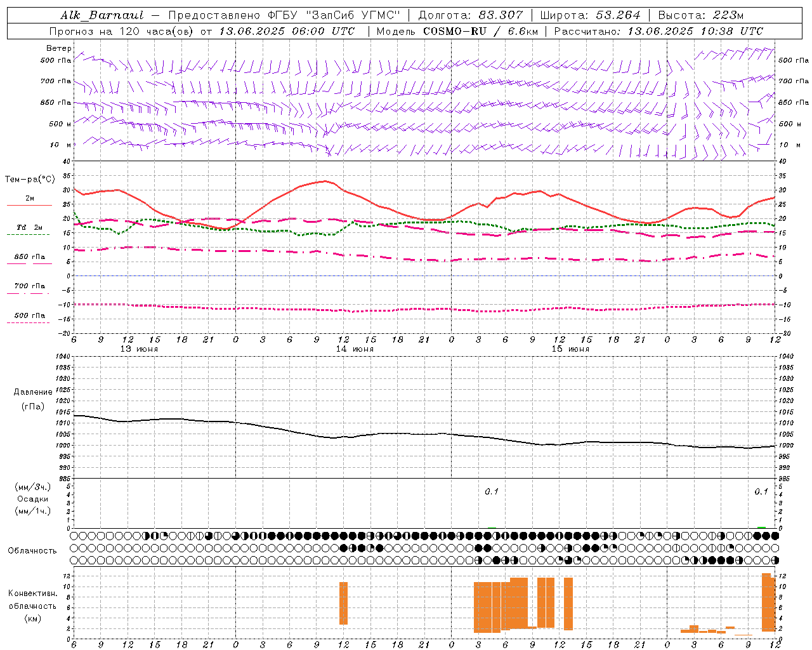Image resolution: width=812 pixels, height=650 pixels.
Task: Click the 'Конвективн.' convective cloud label
Action: pos(32,594)
